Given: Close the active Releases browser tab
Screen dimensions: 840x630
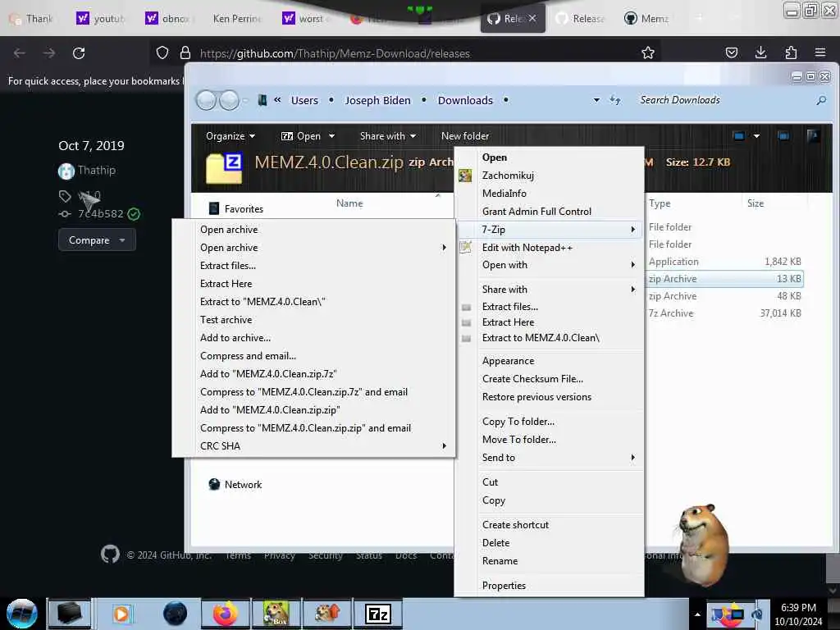Looking at the screenshot, I should point(532,18).
